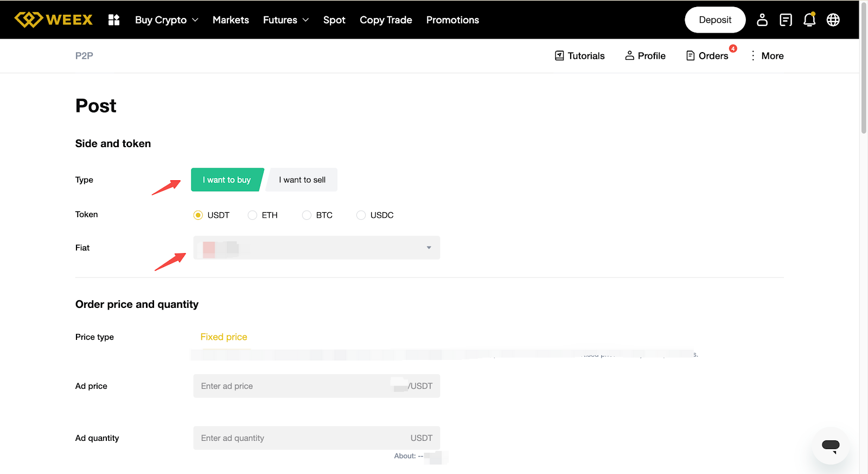This screenshot has width=868, height=474.
Task: Open the chat support bubble
Action: click(x=831, y=446)
